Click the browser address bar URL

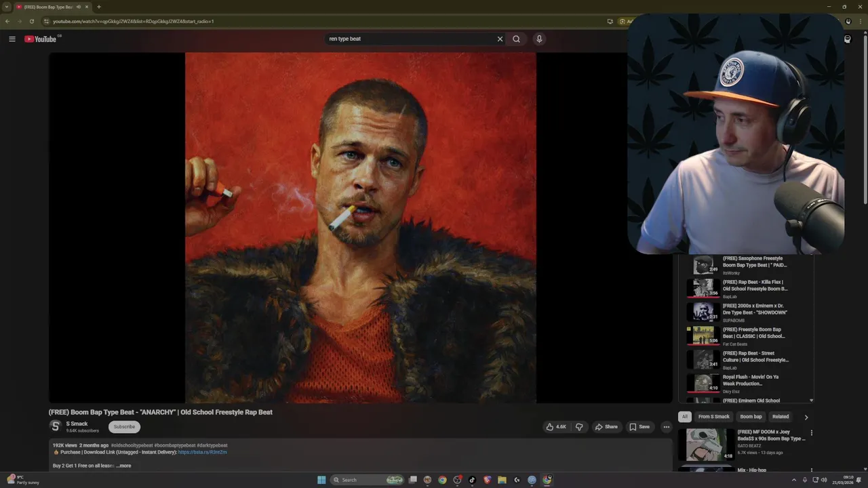(x=134, y=21)
